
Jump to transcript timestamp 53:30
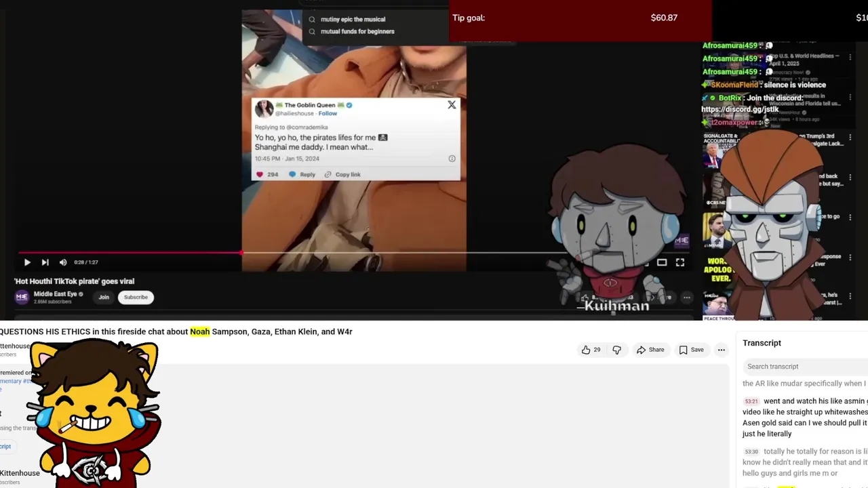(x=751, y=451)
